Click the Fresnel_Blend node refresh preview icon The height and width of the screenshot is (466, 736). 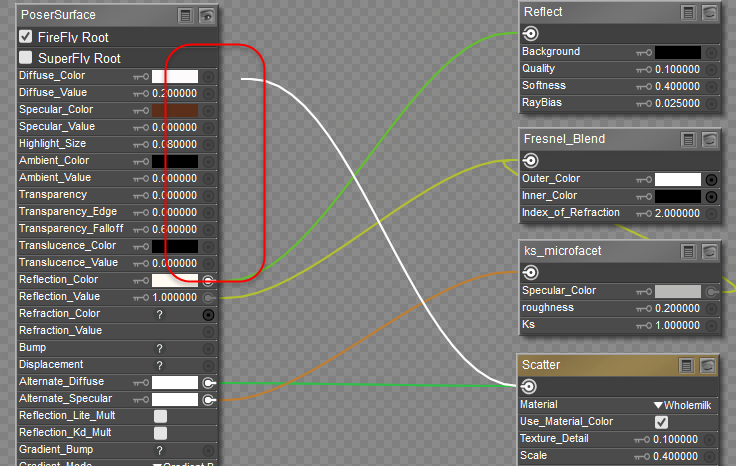(x=709, y=138)
